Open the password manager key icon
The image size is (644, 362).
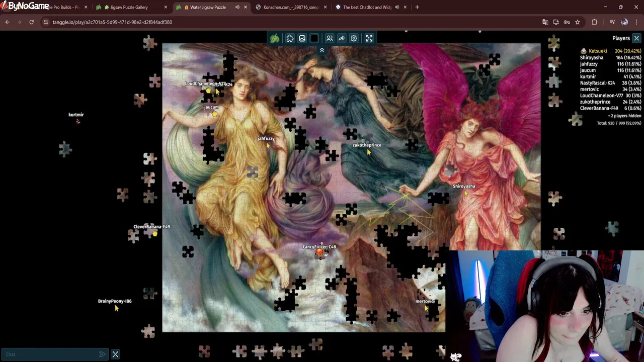pos(567,22)
